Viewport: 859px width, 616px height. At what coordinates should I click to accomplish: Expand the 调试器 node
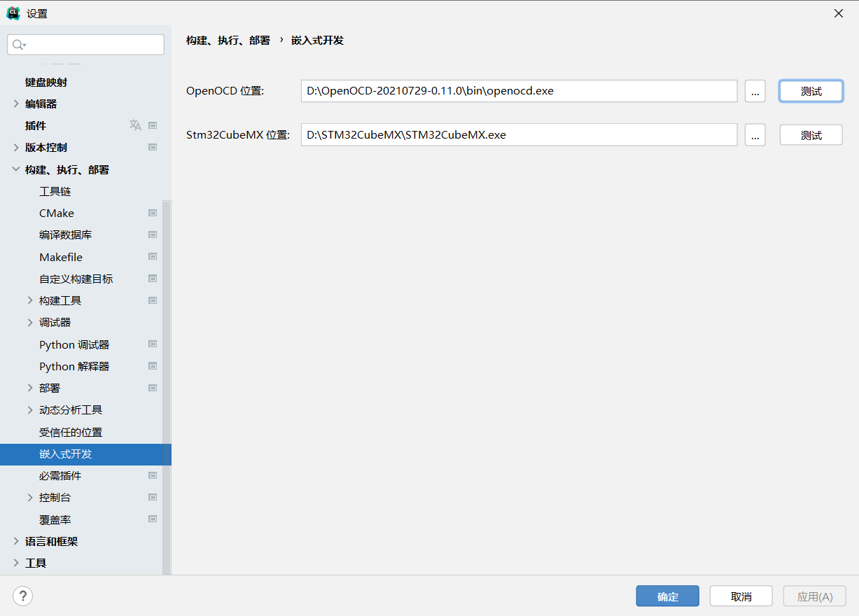tap(30, 323)
